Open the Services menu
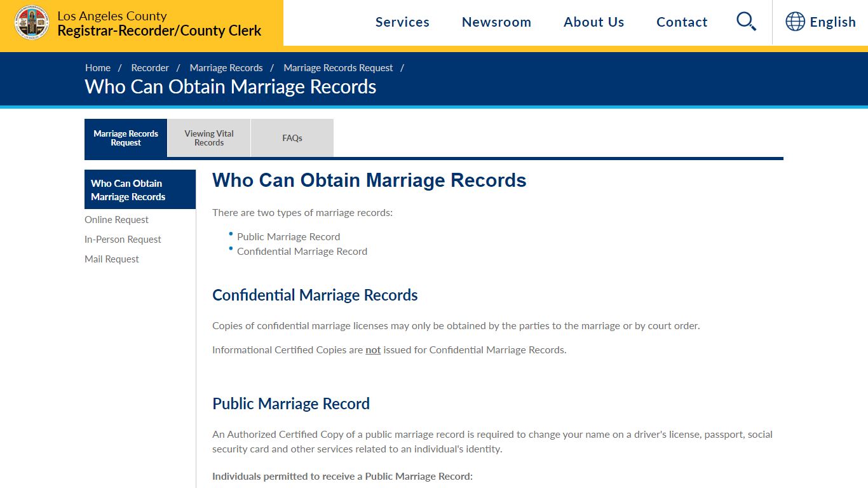This screenshot has width=868, height=488. (402, 22)
